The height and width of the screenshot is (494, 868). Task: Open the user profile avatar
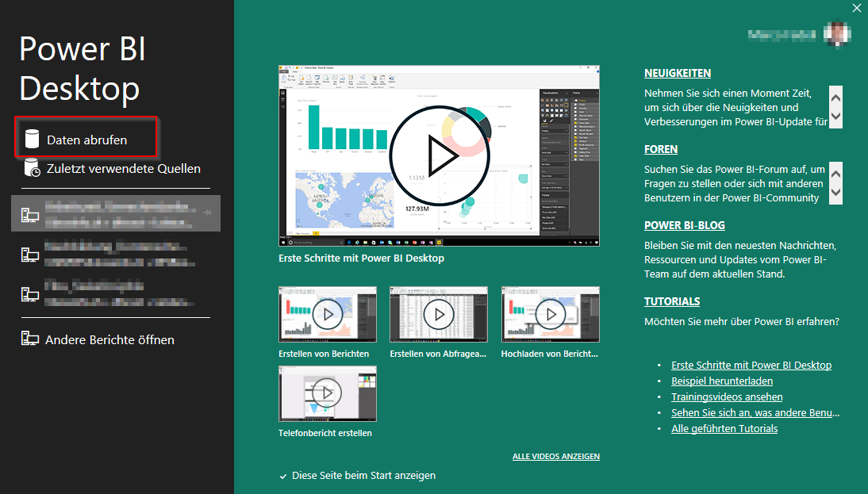(837, 33)
